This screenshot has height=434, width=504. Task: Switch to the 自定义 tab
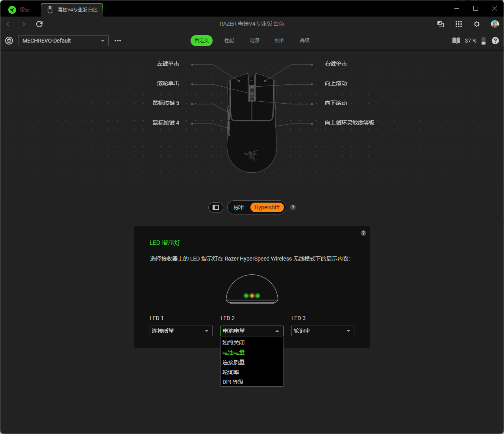202,41
